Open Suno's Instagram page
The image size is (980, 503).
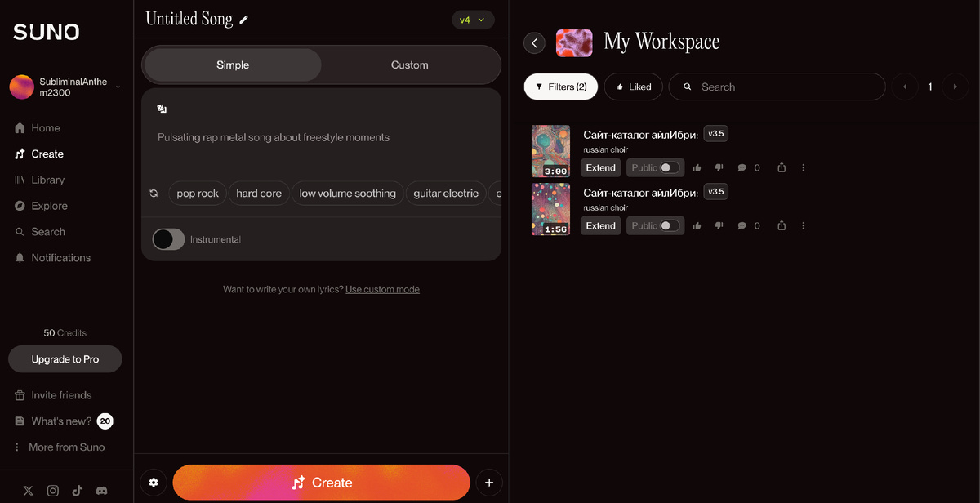click(x=53, y=491)
